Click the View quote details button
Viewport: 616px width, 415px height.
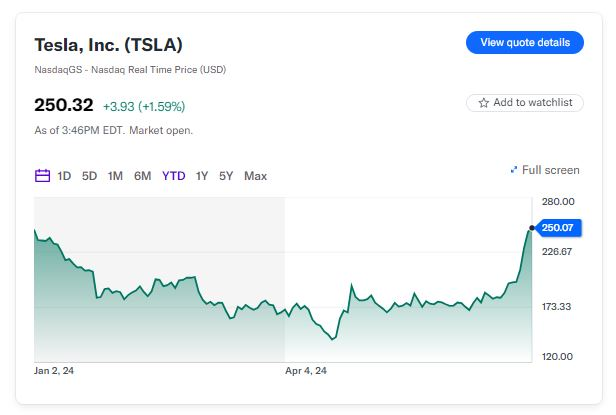click(524, 42)
